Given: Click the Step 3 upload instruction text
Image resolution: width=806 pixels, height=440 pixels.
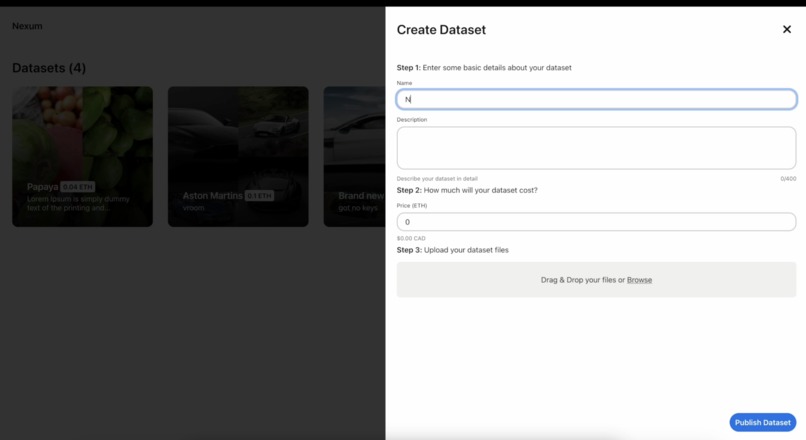Looking at the screenshot, I should [x=452, y=250].
